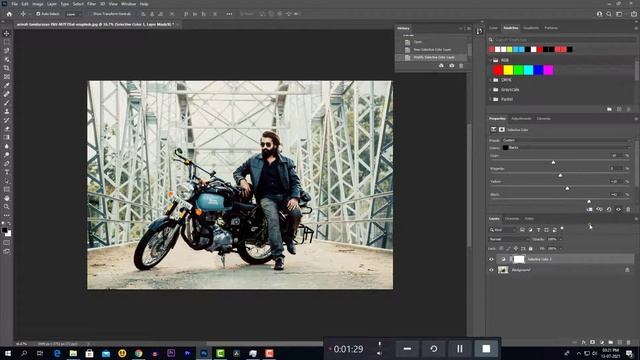The width and height of the screenshot is (640, 360).
Task: Open the three-dots more options in options bar
Action: (x=229, y=14)
